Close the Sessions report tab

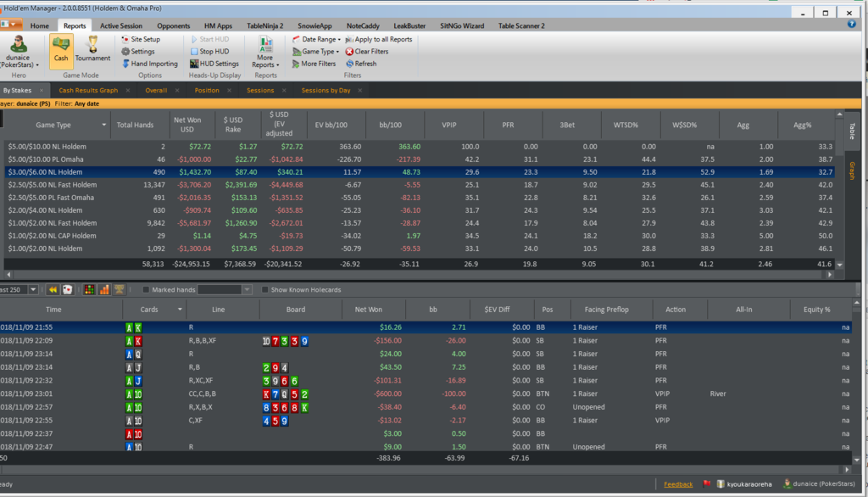point(284,90)
